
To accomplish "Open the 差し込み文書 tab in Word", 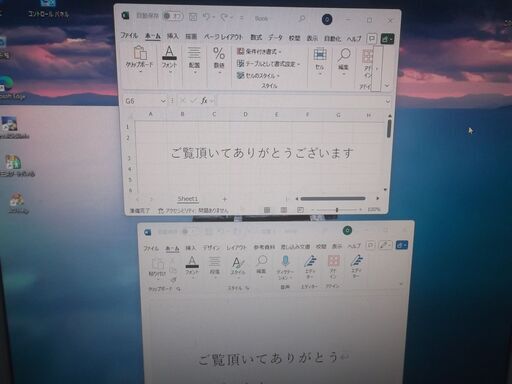I will pyautogui.click(x=295, y=247).
